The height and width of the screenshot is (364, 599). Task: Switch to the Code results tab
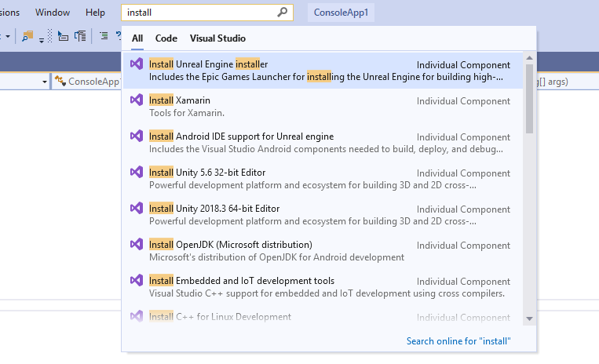[166, 38]
